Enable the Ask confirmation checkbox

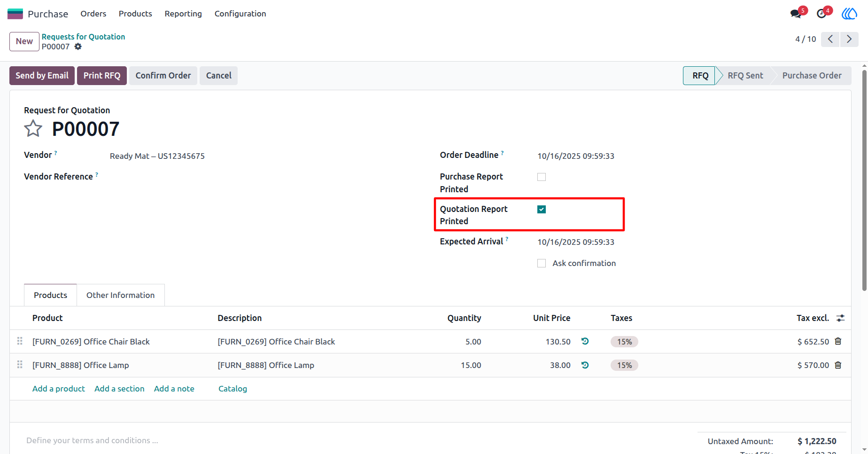click(x=542, y=264)
